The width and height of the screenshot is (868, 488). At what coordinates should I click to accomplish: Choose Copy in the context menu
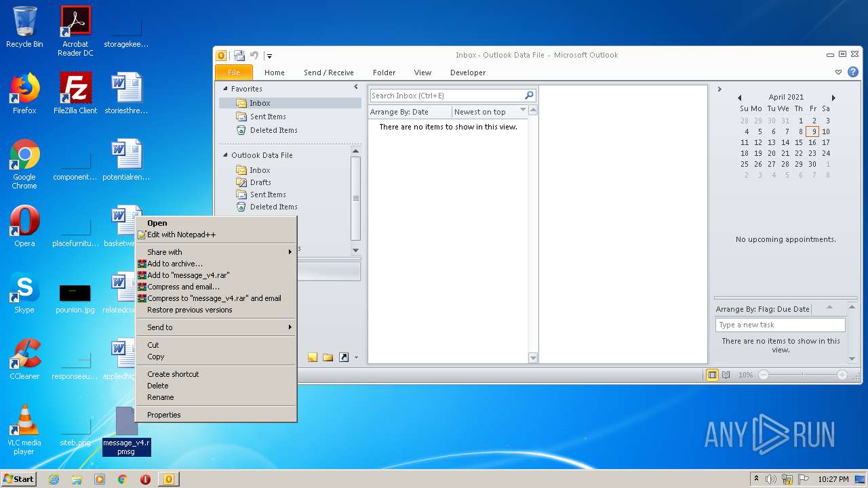tap(216, 357)
